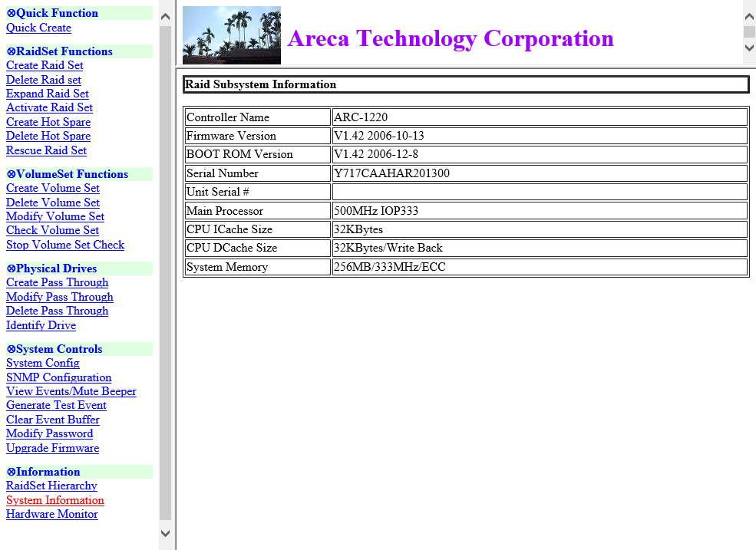Click the 32KBytes ICache value cell
The image size is (756, 550).
540,229
